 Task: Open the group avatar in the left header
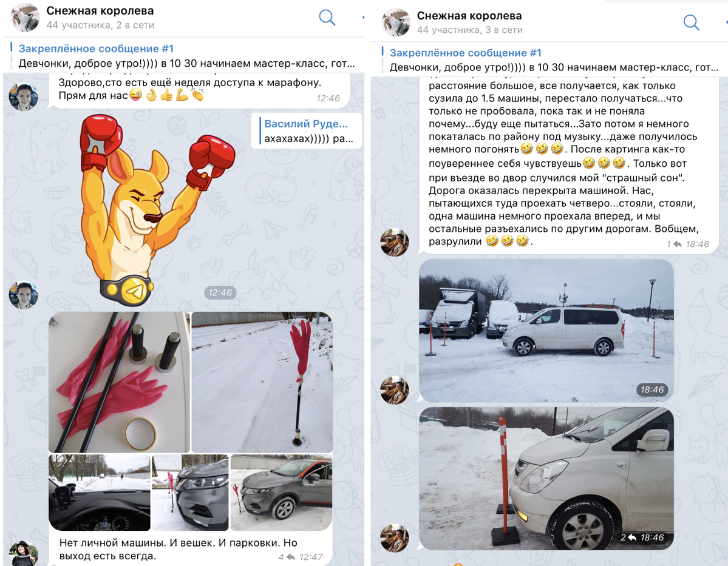[x=25, y=18]
